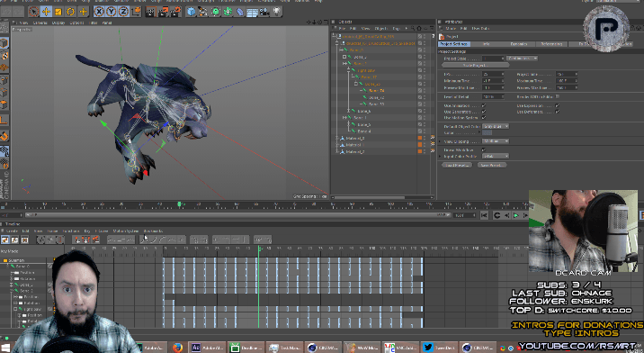Switch timeline to Key Mode icon

coord(5,240)
